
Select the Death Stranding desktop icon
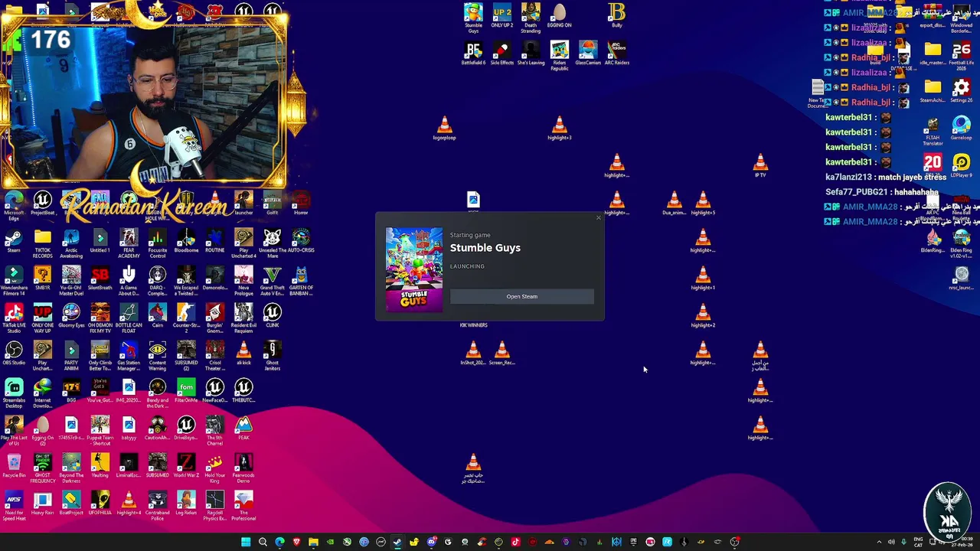tap(531, 18)
